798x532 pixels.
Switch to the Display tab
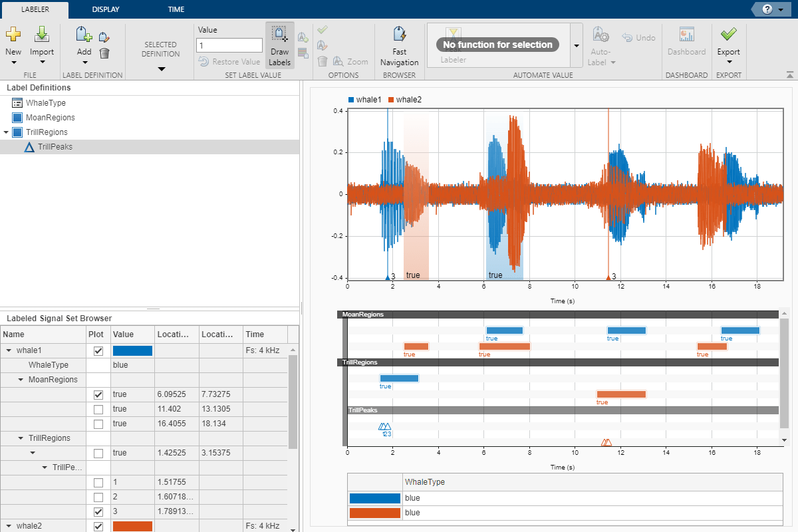click(106, 9)
